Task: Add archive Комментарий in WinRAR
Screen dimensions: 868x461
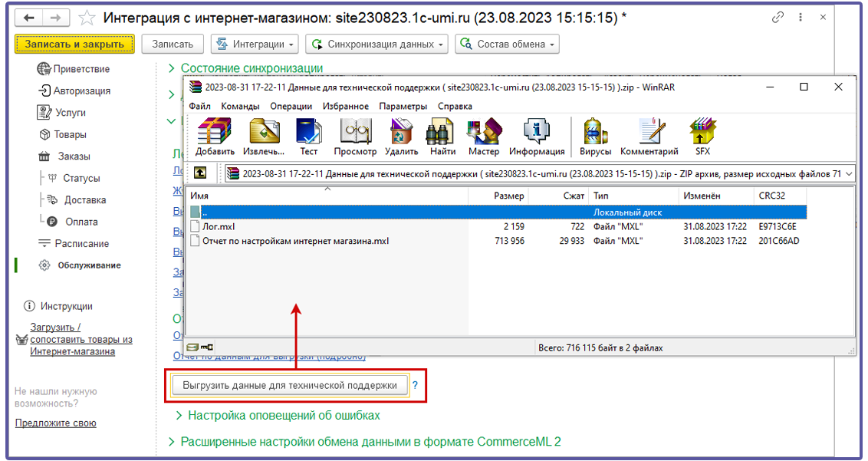Action: click(x=649, y=137)
